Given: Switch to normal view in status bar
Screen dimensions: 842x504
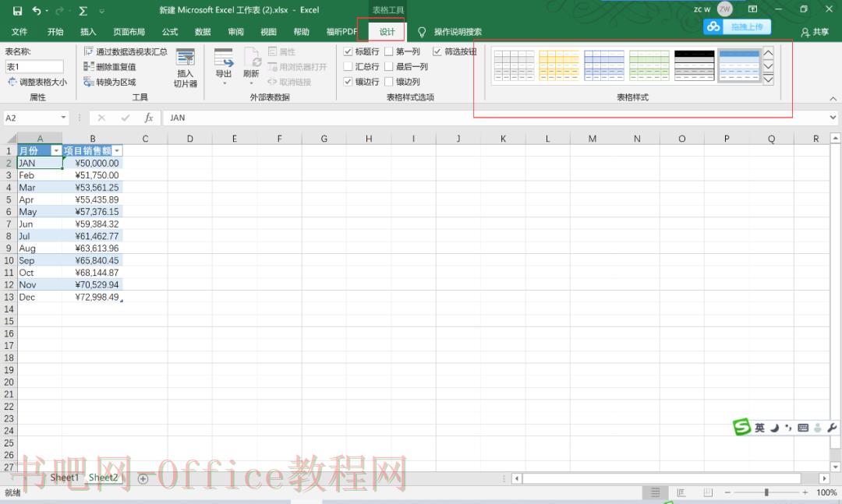Looking at the screenshot, I should [655, 492].
